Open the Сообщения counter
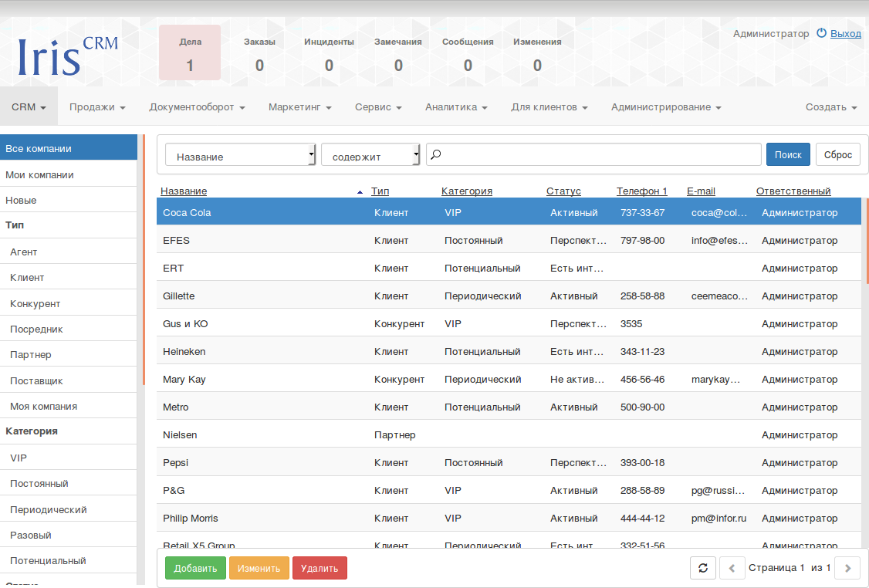This screenshot has height=588, width=869. [468, 54]
